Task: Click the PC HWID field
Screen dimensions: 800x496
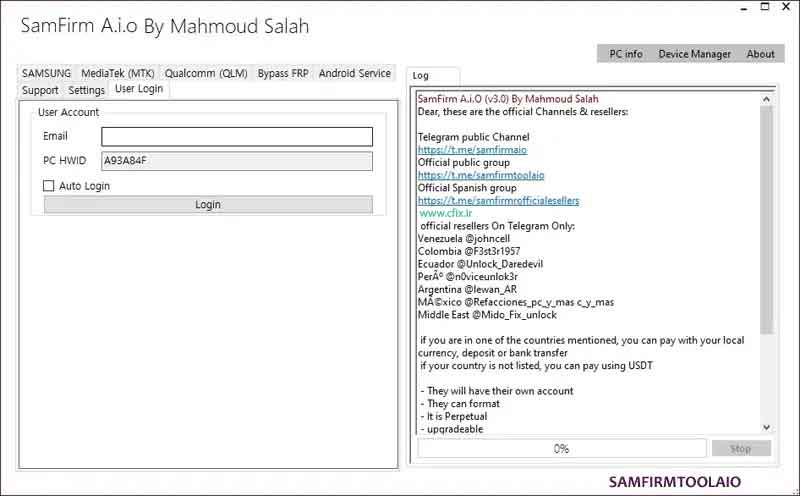Action: click(x=237, y=161)
